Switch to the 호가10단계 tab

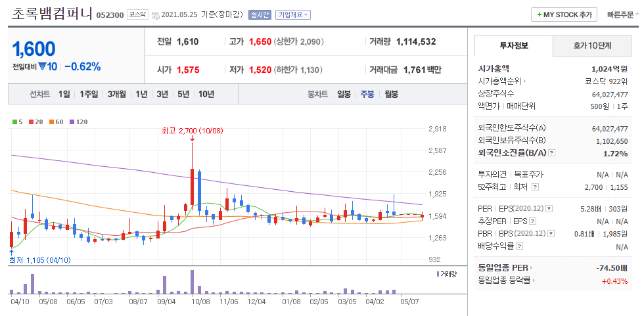coord(592,45)
